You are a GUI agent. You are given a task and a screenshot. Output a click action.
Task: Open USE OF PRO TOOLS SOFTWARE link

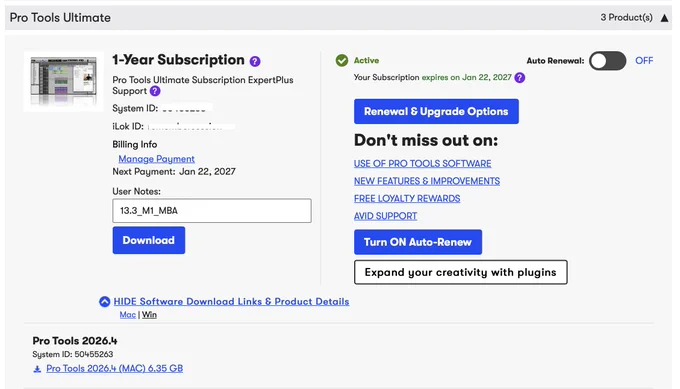[x=422, y=163]
